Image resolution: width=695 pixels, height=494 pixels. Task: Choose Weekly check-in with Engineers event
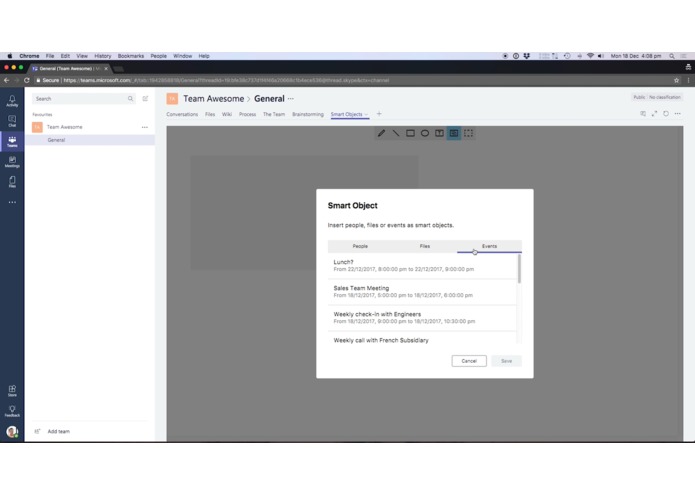click(x=422, y=318)
